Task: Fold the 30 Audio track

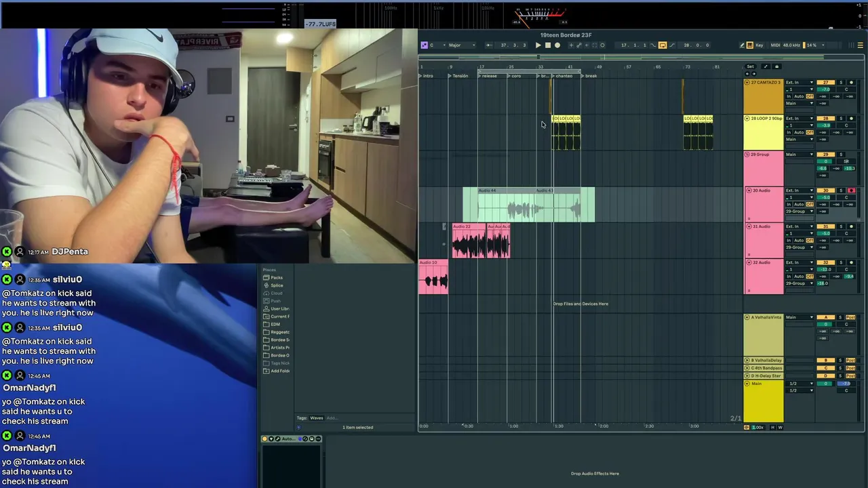Action: point(749,190)
